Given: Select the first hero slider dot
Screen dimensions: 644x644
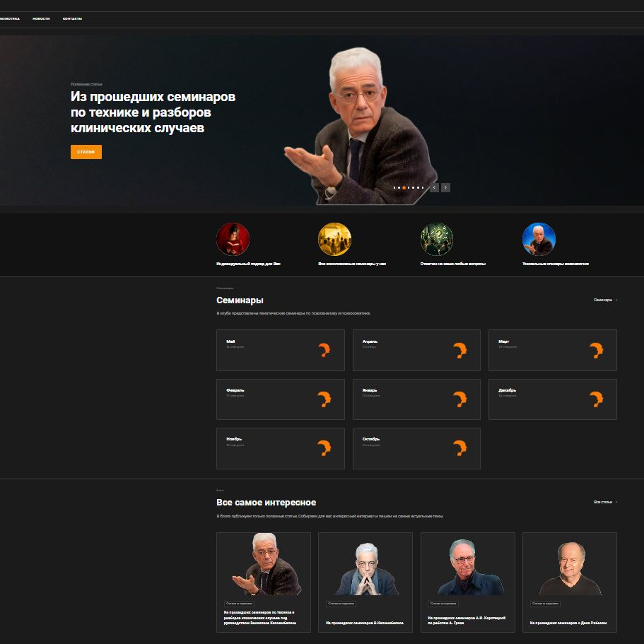Looking at the screenshot, I should coord(394,187).
